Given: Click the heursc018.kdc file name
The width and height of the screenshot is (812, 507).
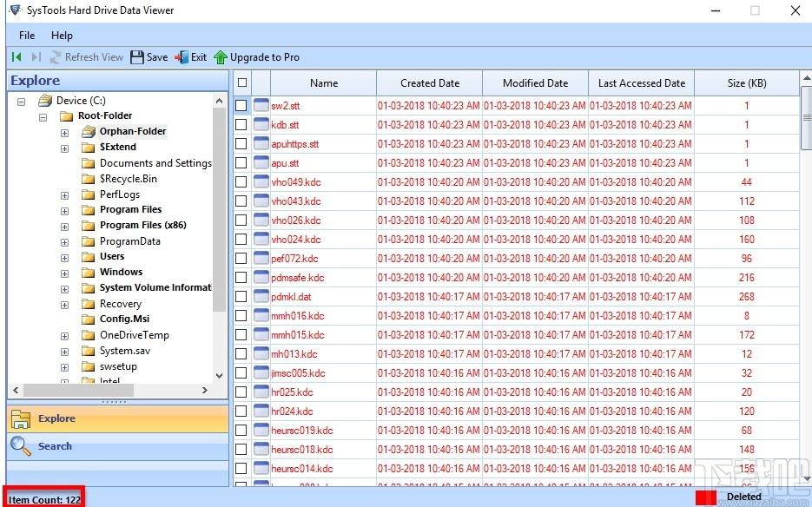Looking at the screenshot, I should pyautogui.click(x=302, y=450).
